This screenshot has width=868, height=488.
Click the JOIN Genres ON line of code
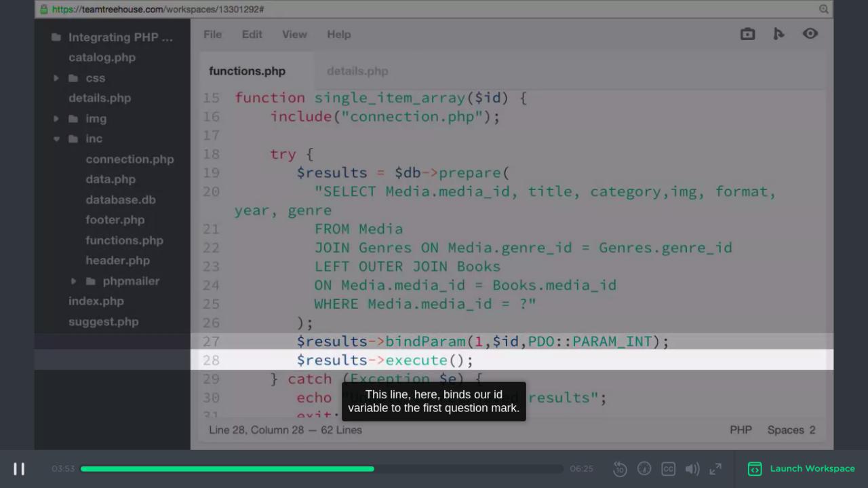[x=523, y=248]
